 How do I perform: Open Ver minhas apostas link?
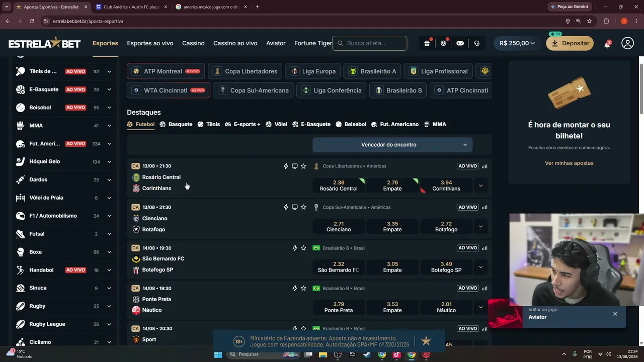[569, 163]
